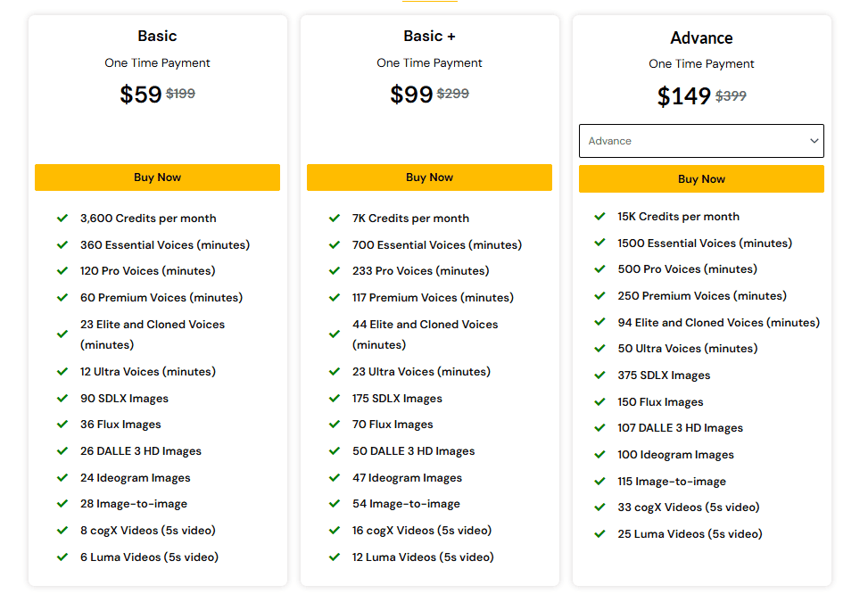This screenshot has height=594, width=868.
Task: Click the checkmark beside 175 SDLX Images
Action: 335,398
